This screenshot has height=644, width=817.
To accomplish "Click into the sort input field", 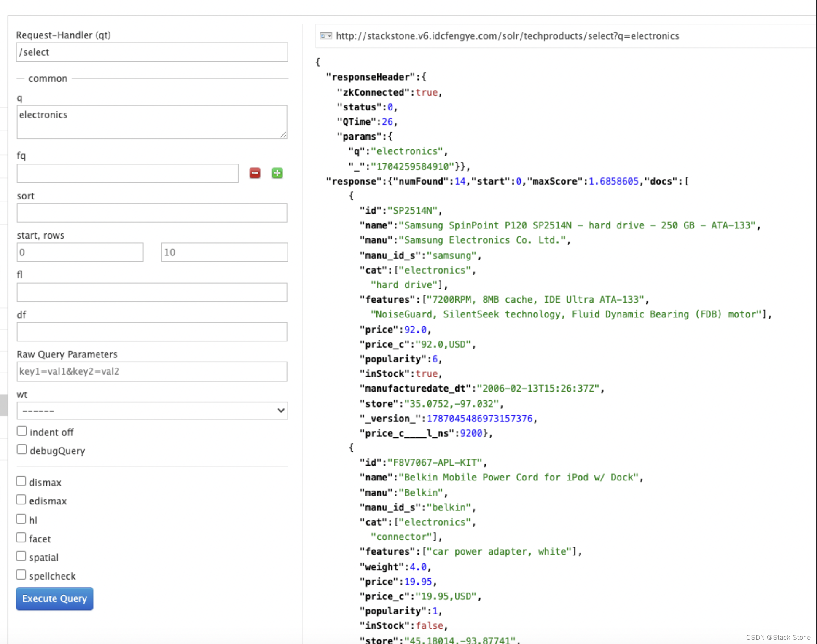I will (152, 213).
